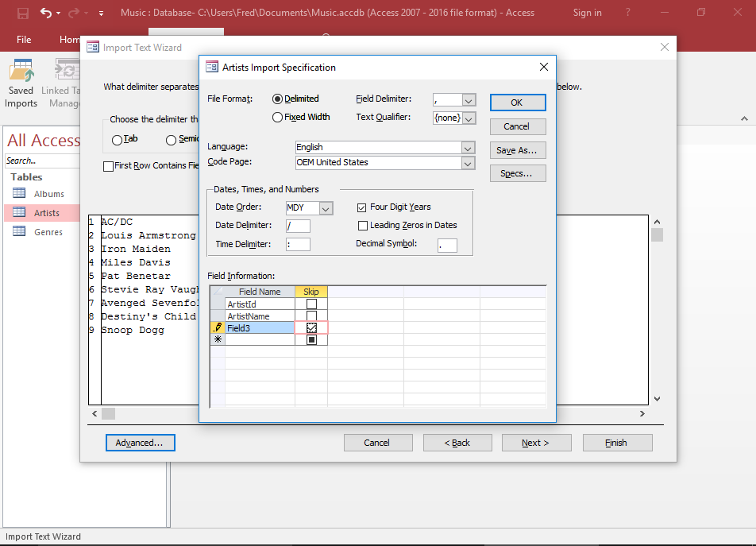
Task: Click the Finish button
Action: [617, 443]
